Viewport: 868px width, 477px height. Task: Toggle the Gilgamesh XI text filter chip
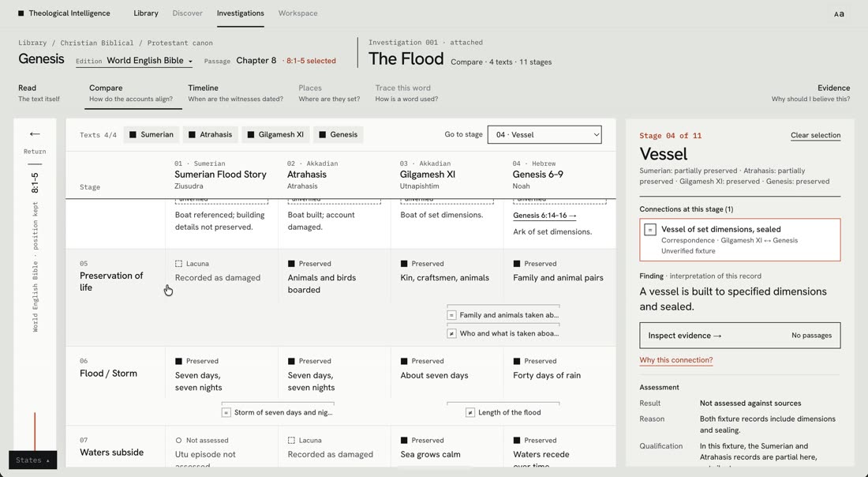(x=275, y=134)
